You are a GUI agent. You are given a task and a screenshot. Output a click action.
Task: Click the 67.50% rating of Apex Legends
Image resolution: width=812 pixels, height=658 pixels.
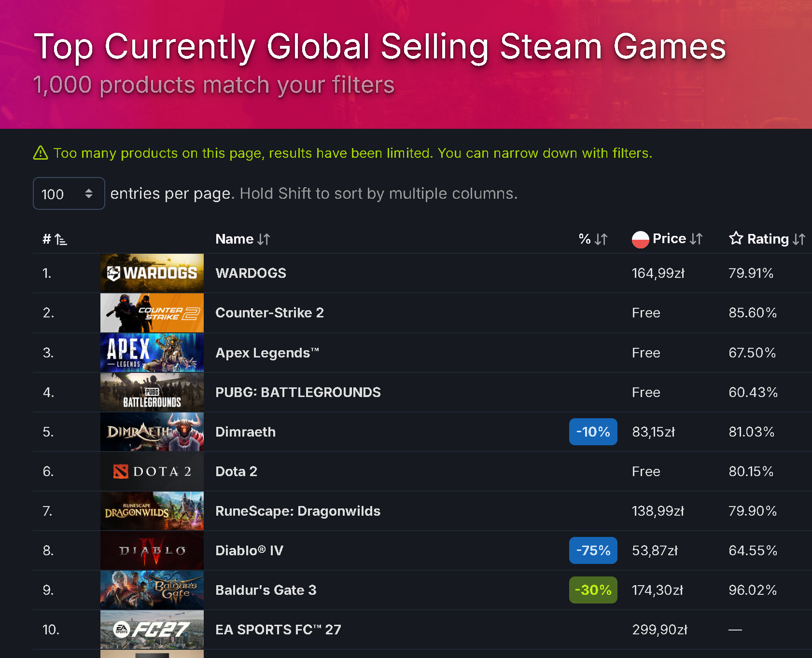point(752,353)
